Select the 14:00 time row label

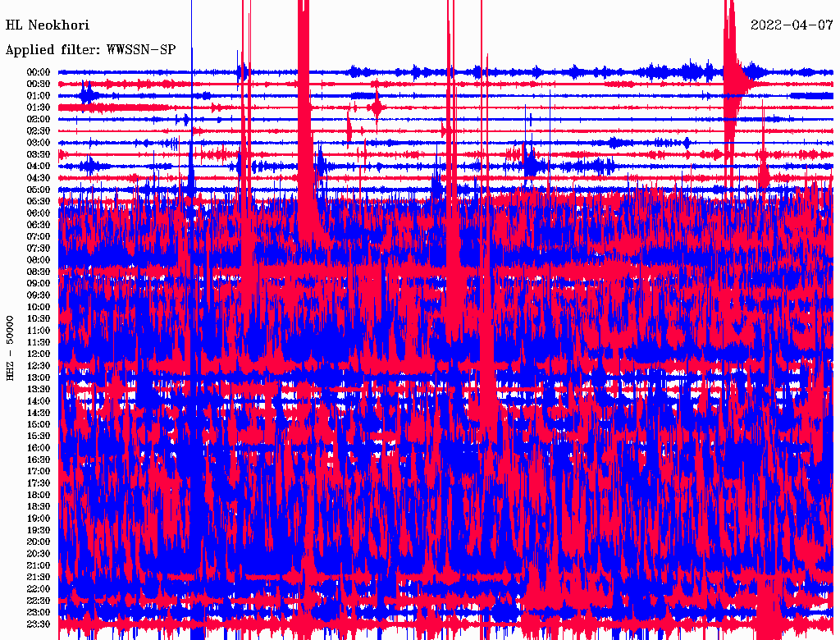tap(39, 401)
